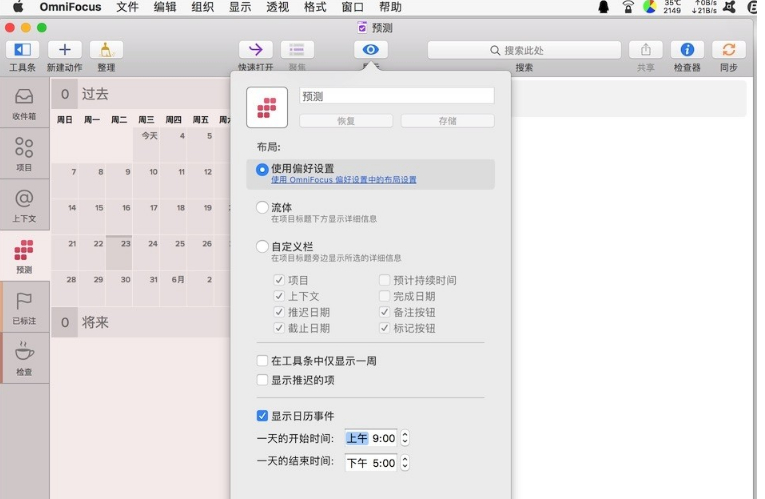Open the Review coffee cup tab
765x499 pixels.
[24, 359]
